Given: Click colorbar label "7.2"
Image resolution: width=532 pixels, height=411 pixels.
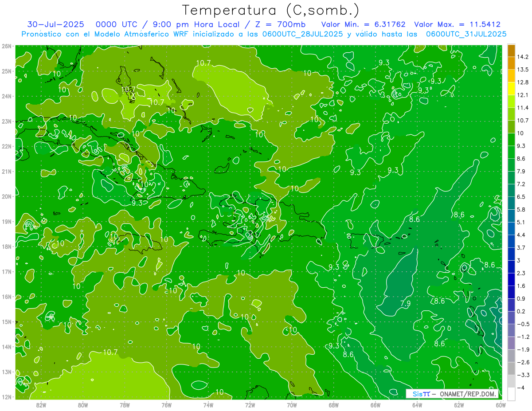Looking at the screenshot, I should (521, 184).
